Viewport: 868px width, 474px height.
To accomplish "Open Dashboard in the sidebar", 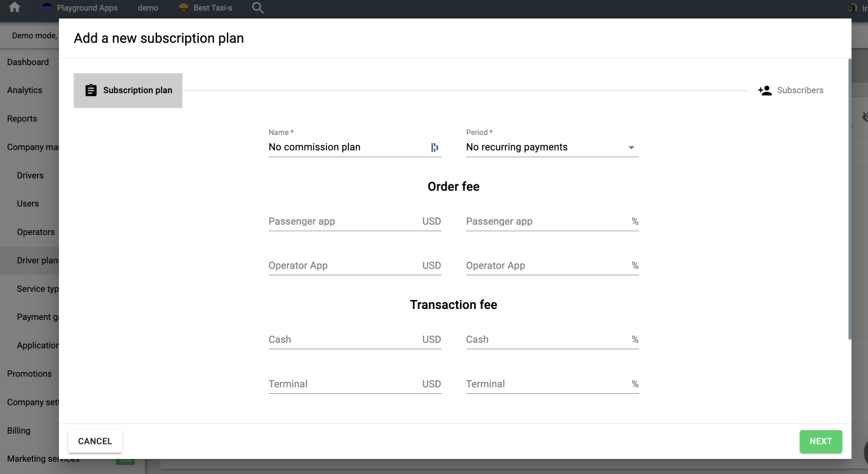I will coord(28,62).
